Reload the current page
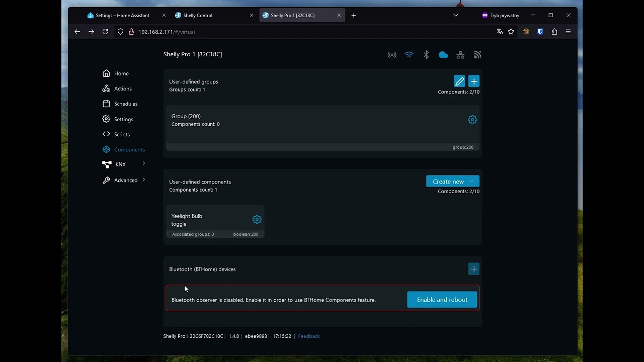644x362 pixels. 105,32
